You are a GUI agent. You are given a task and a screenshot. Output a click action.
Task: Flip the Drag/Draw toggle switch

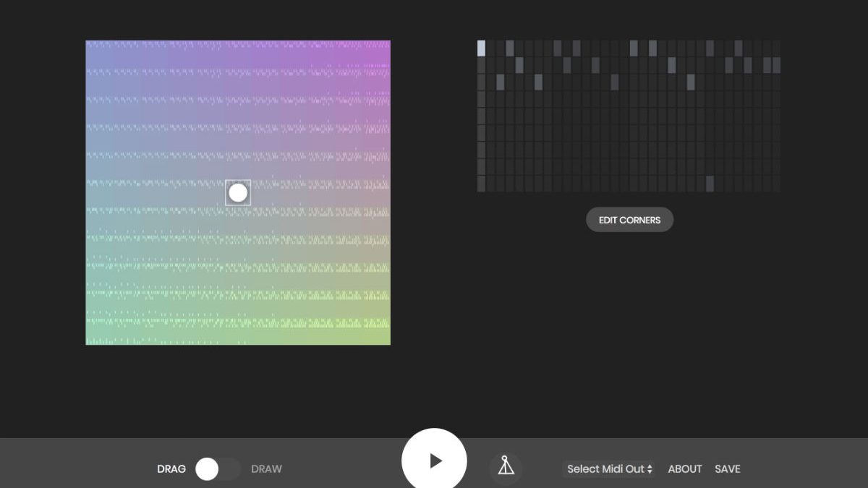tap(218, 469)
